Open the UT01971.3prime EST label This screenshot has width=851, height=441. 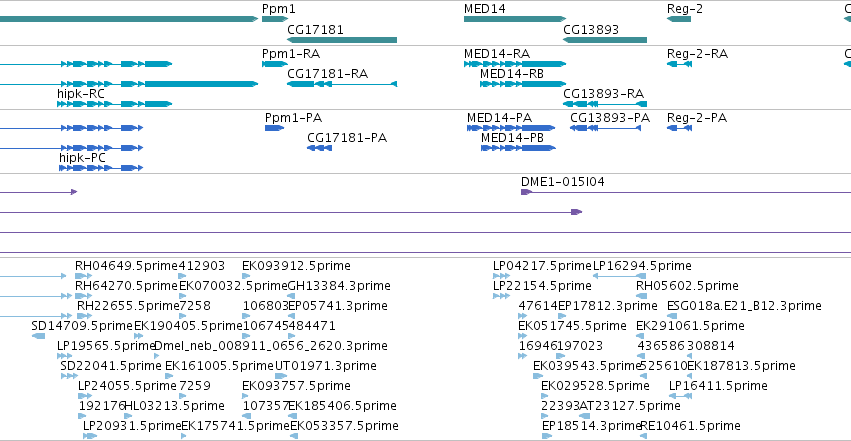tap(326, 366)
